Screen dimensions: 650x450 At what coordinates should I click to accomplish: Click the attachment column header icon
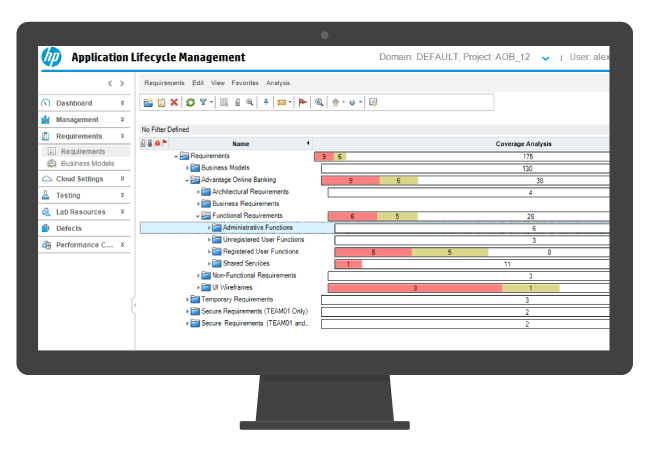[150, 143]
